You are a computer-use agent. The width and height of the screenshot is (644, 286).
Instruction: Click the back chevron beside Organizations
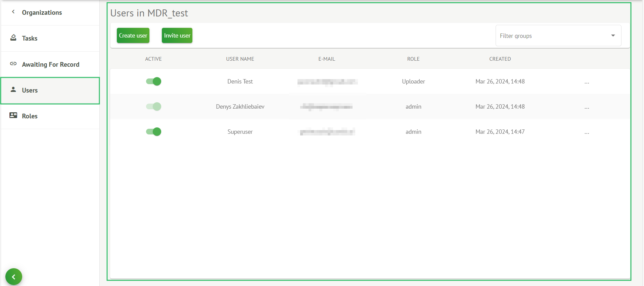pos(13,12)
